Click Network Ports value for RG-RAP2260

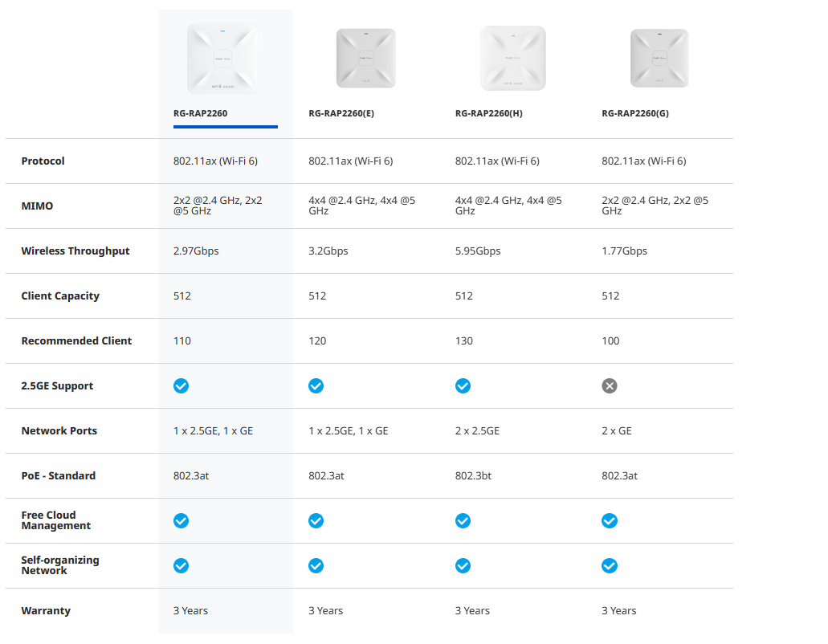pyautogui.click(x=214, y=430)
